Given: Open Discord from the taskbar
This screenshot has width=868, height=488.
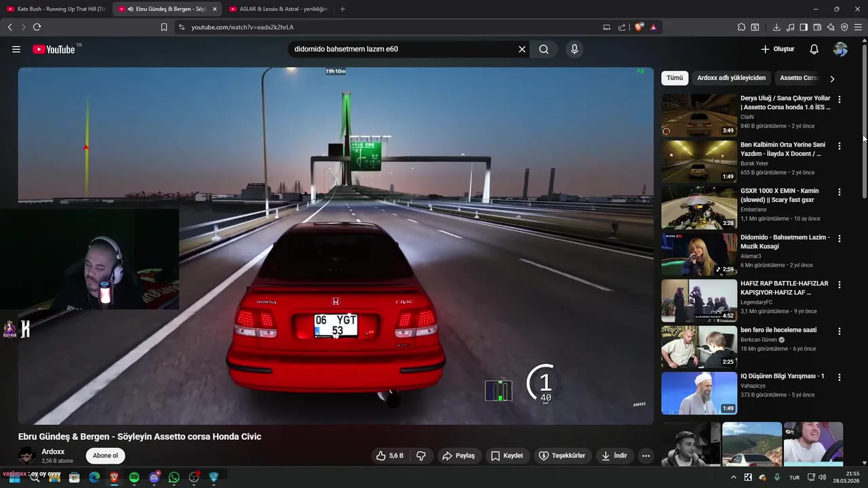Looking at the screenshot, I should coord(154,477).
